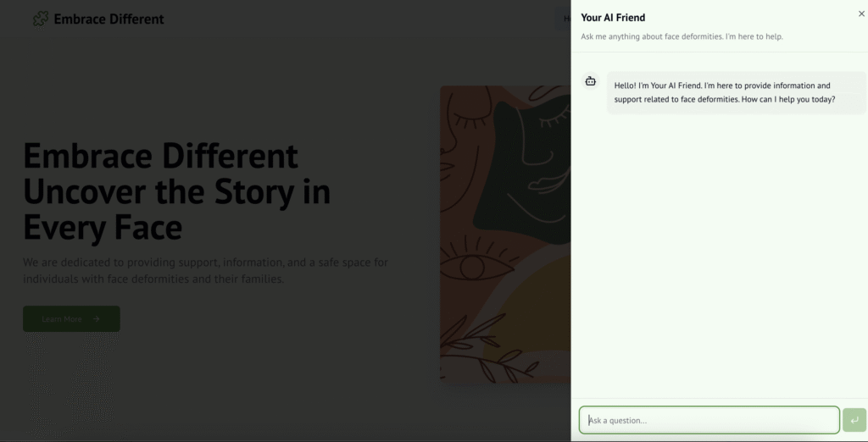Click the Learn More button

pos(71,319)
